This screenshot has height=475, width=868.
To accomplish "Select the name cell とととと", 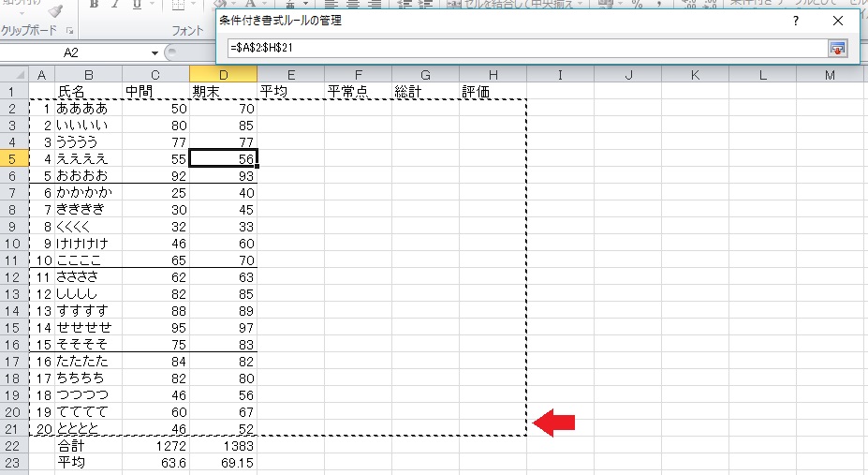I will (x=89, y=429).
